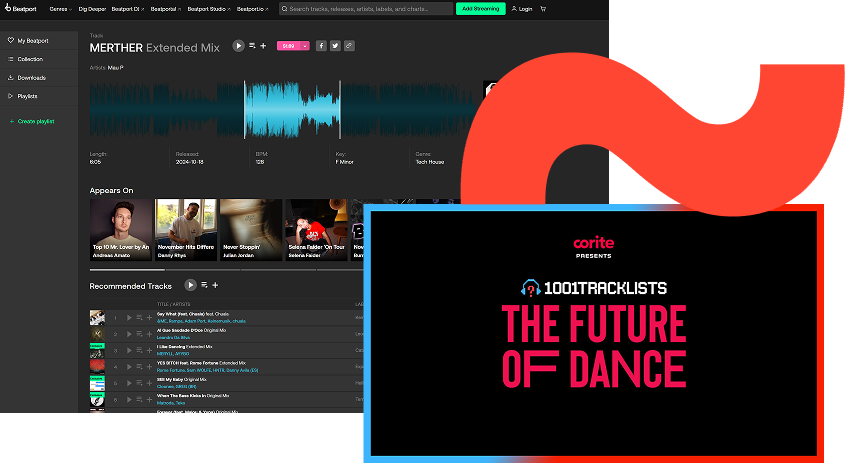Open Top 10 Mr. Lover chart thumbnail
The height and width of the screenshot is (463, 845).
click(x=121, y=230)
